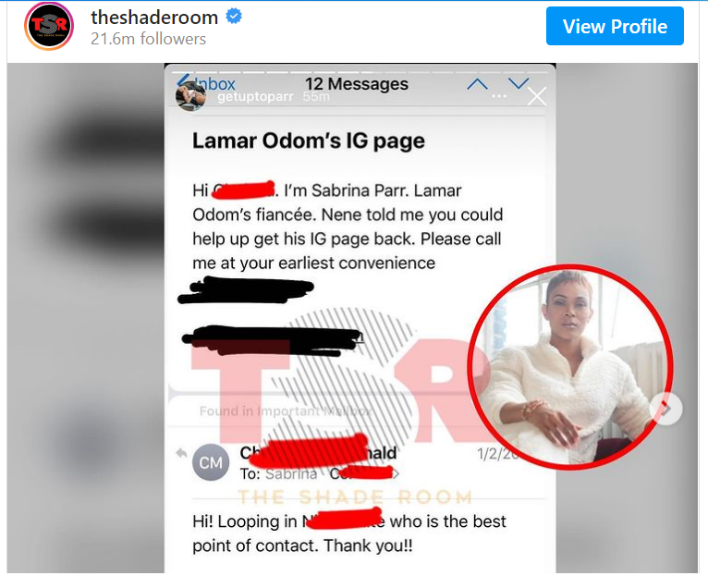This screenshot has width=708, height=588.
Task: Go to next message with down chevron
Action: [x=518, y=83]
